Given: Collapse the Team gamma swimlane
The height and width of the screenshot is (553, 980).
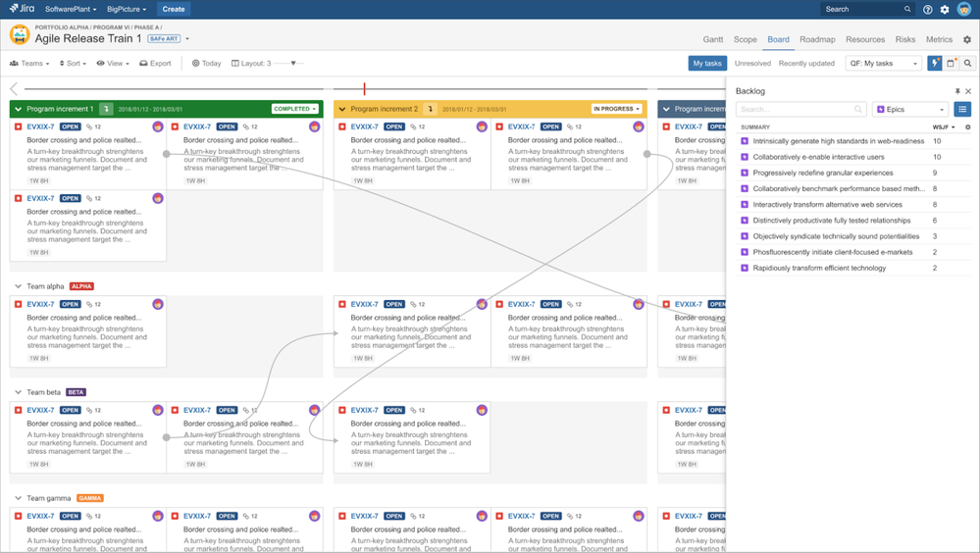Looking at the screenshot, I should coord(18,498).
